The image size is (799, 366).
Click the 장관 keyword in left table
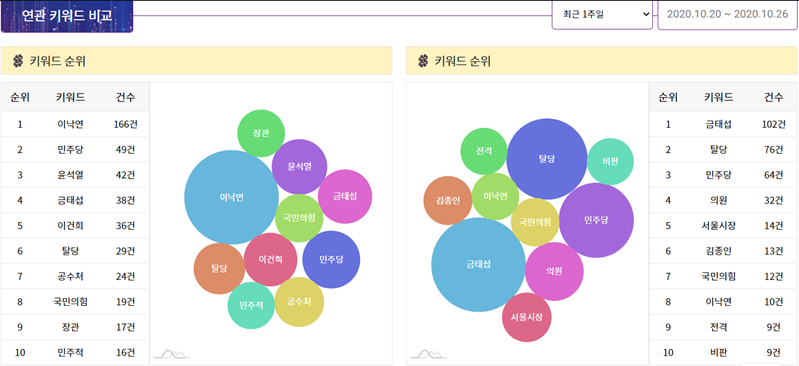(x=70, y=327)
